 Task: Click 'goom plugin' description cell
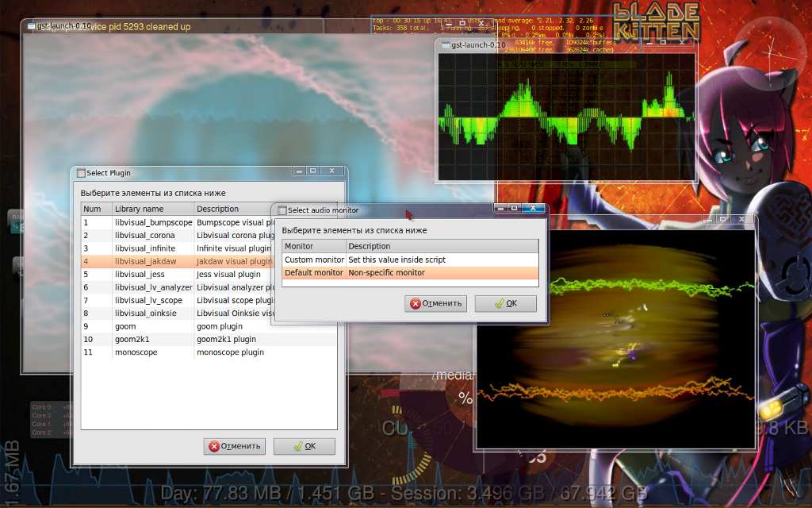pyautogui.click(x=220, y=326)
